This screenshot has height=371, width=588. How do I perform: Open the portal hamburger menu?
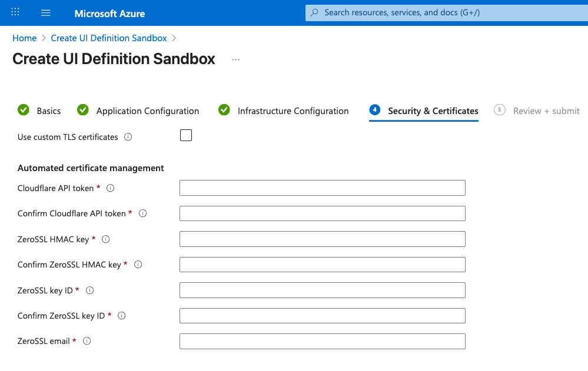(x=46, y=13)
